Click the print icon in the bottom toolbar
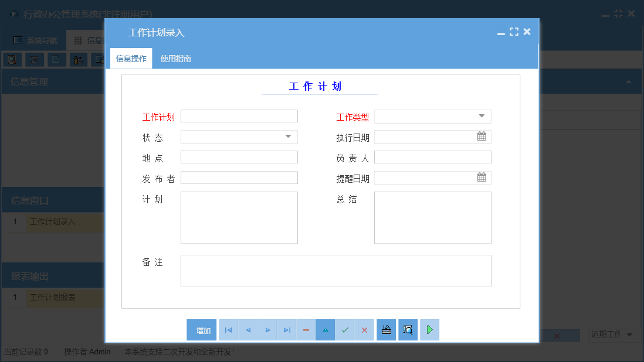This screenshot has width=644, height=362. point(386,330)
